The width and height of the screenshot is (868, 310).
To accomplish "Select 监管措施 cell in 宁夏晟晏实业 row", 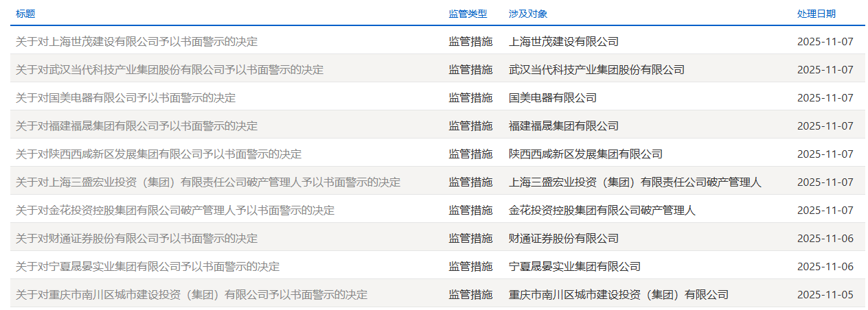I will (x=470, y=266).
